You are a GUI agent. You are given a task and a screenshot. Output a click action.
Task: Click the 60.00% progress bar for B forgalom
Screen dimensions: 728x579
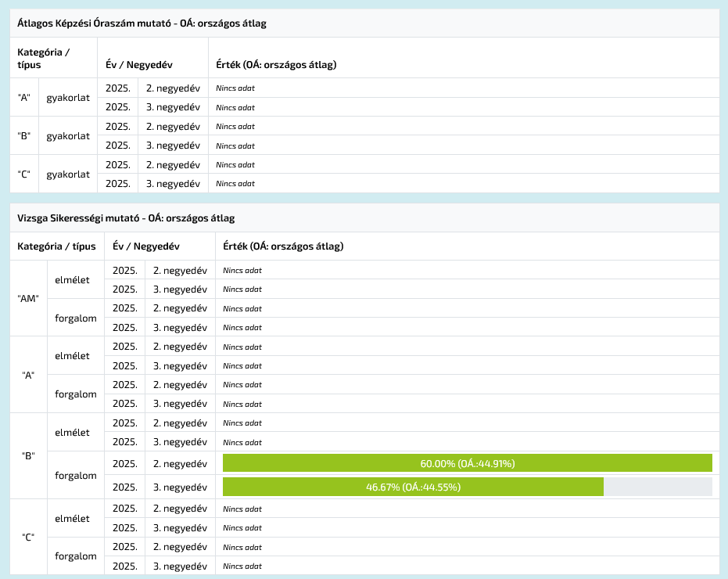pos(467,463)
